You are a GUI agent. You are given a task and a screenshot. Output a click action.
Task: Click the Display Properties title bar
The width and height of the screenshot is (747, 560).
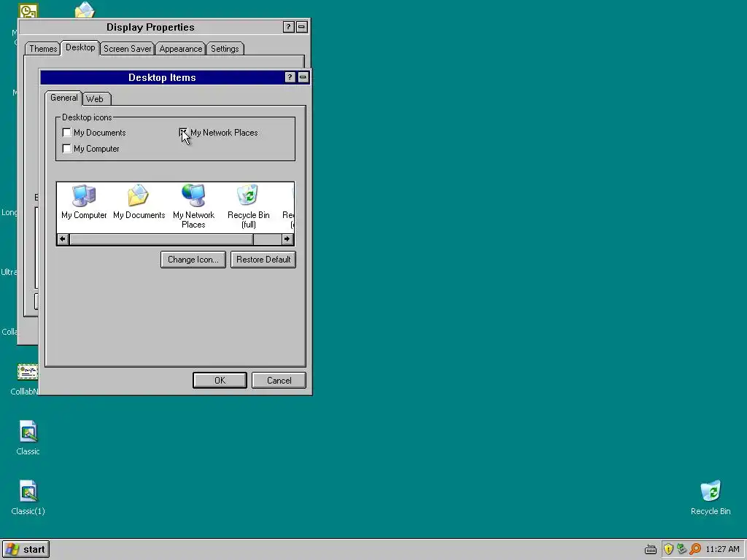[x=150, y=27]
